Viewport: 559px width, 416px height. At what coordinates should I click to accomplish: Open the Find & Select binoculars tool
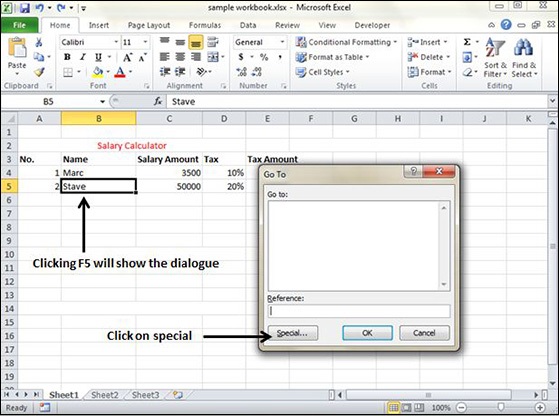point(524,58)
